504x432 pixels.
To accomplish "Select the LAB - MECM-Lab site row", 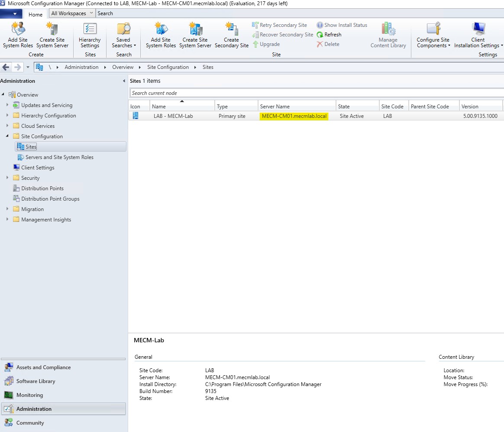I will (173, 116).
